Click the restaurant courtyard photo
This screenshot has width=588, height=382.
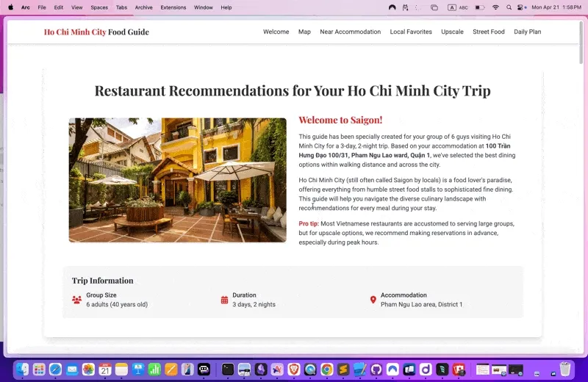click(177, 180)
